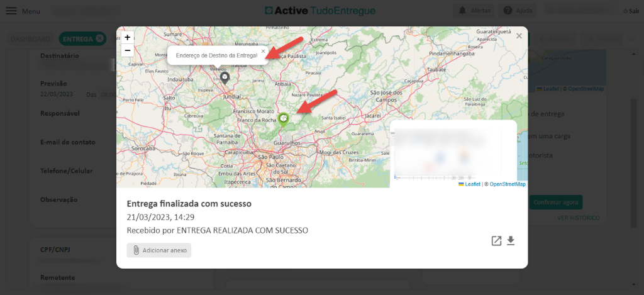Viewport: 644px width, 295px height.
Task: Open the OpenStreetMap attribution link
Action: pos(508,184)
